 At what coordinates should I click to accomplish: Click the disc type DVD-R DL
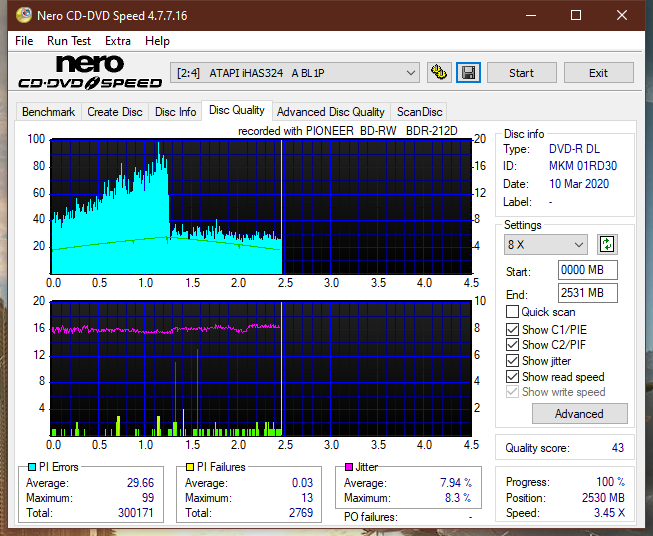tap(574, 149)
